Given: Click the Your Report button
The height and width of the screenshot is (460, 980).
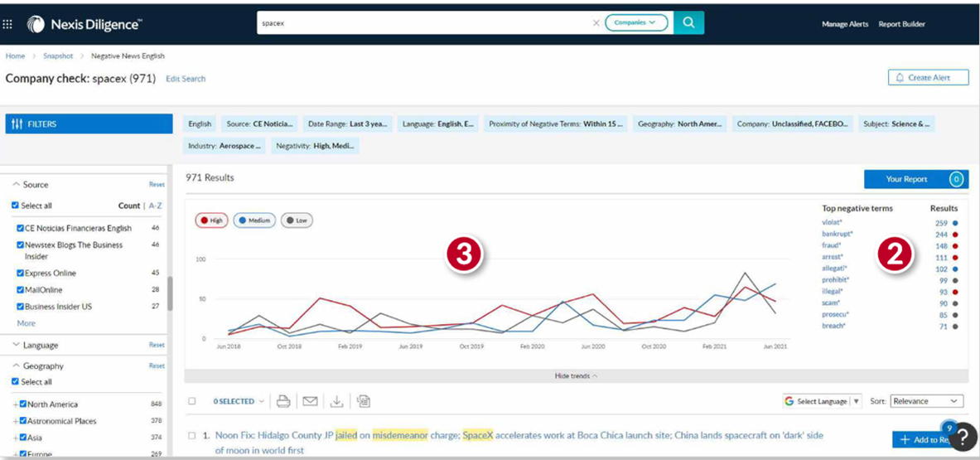Looking at the screenshot, I should point(916,179).
